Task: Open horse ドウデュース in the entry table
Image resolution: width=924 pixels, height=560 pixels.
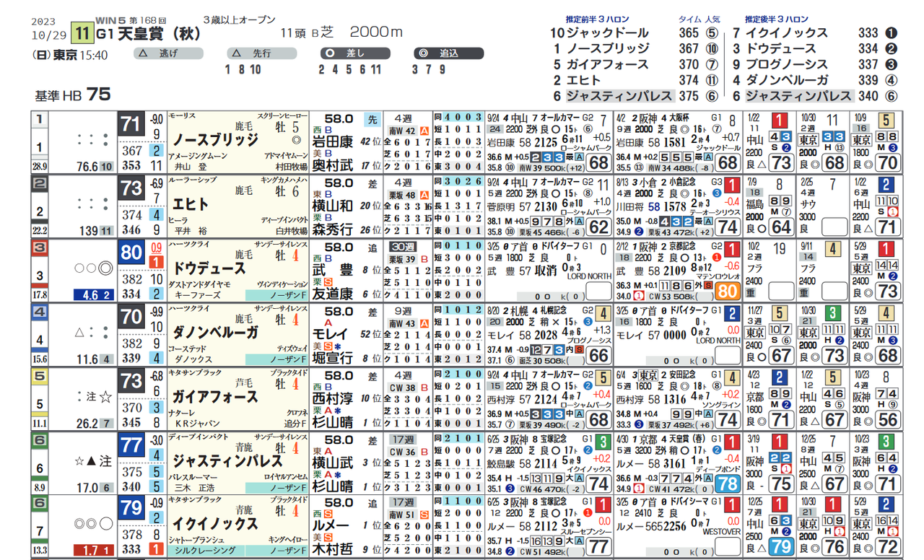Action: (x=209, y=268)
